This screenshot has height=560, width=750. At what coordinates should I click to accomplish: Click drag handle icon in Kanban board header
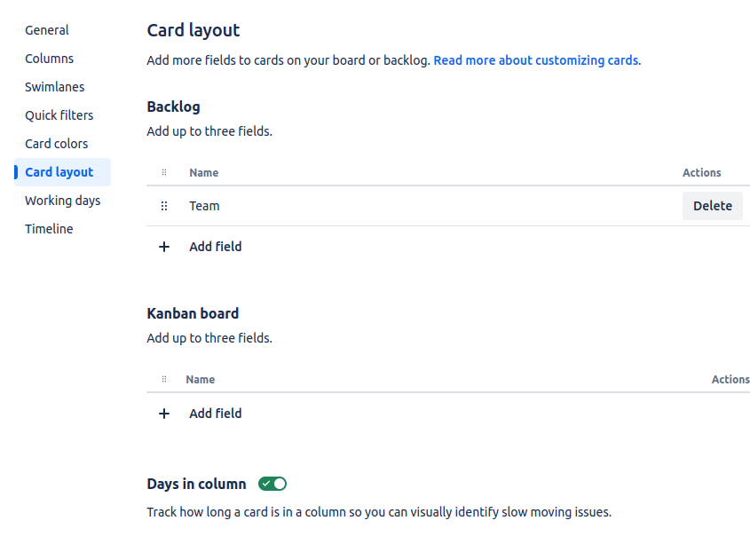click(x=164, y=379)
